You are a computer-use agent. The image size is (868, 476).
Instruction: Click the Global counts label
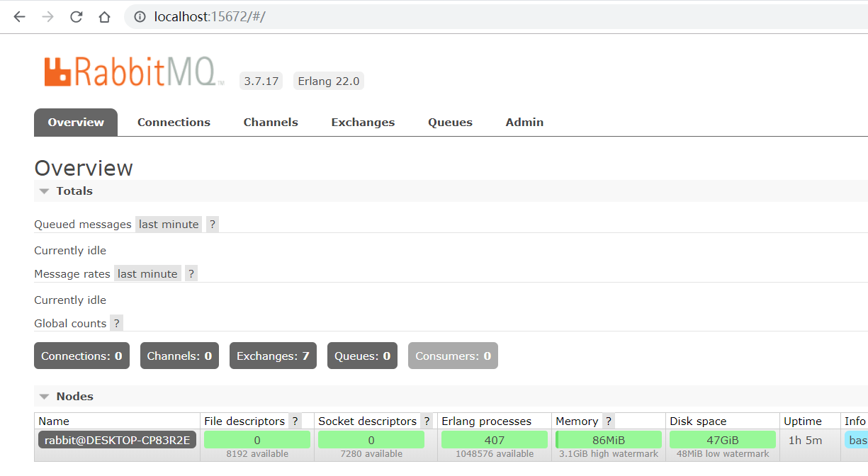coord(70,324)
